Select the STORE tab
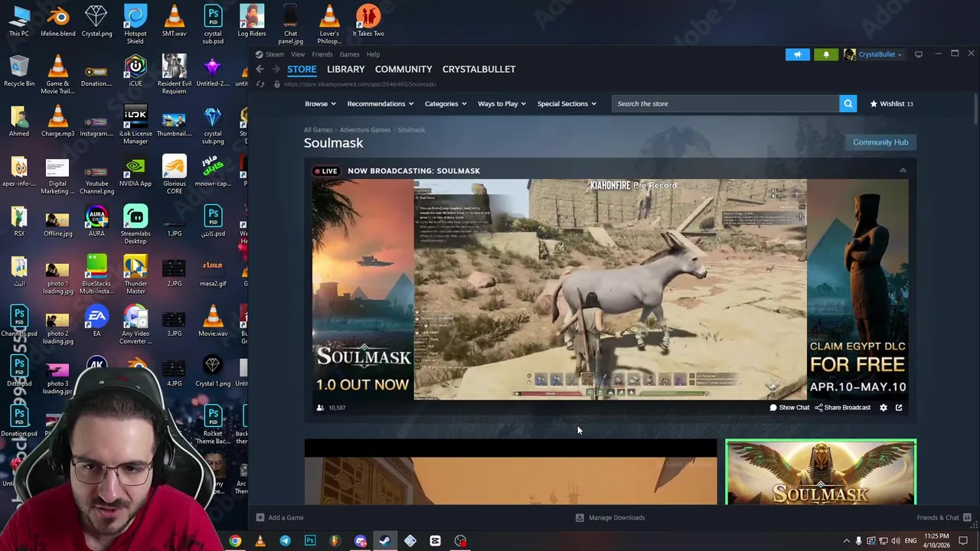The width and height of the screenshot is (980, 551). pos(302,69)
